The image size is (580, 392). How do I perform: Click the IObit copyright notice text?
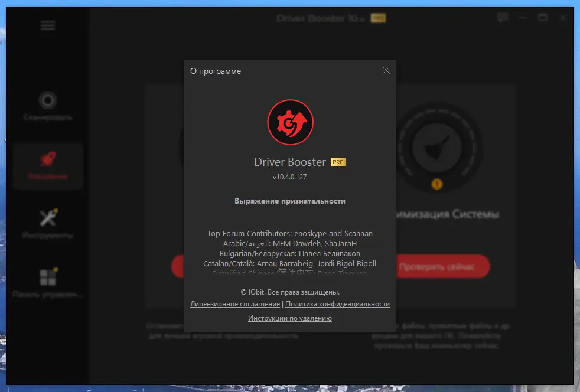tap(289, 292)
